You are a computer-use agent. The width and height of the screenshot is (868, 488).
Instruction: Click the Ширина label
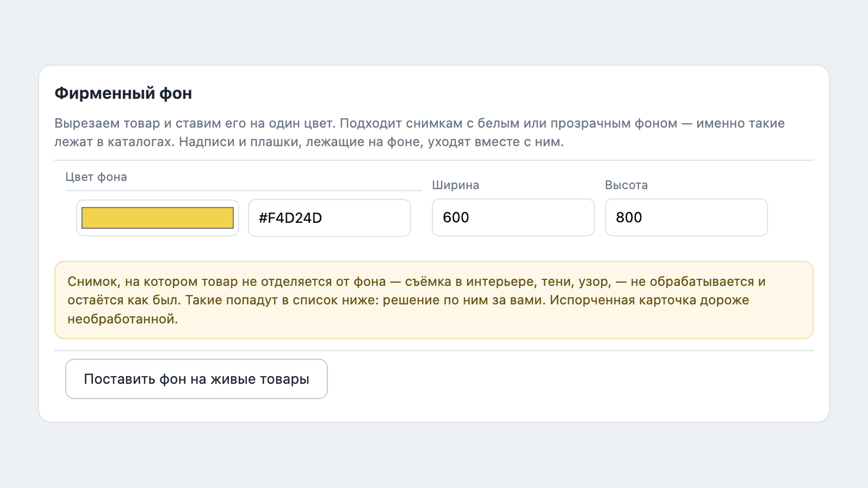(x=456, y=185)
